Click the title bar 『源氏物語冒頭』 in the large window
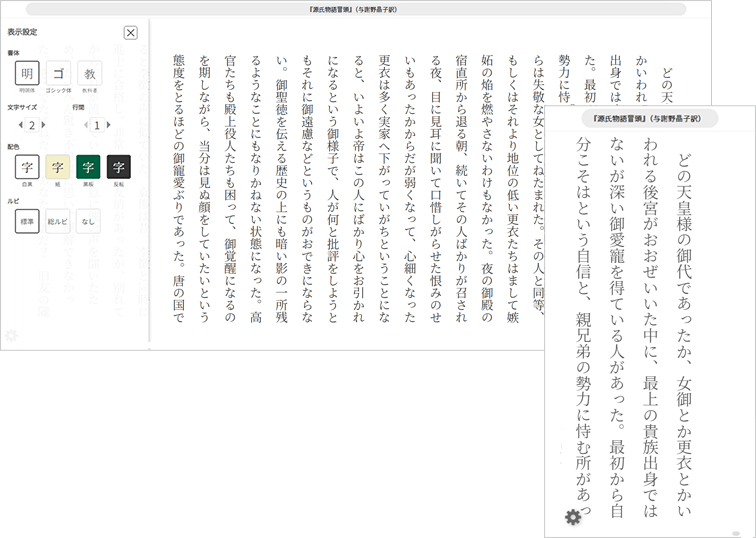756x538 pixels. [x=356, y=9]
